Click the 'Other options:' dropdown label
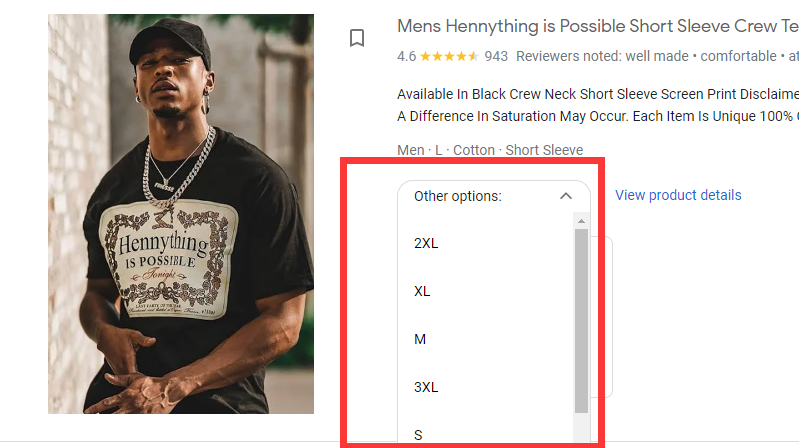The height and width of the screenshot is (448, 799). tap(458, 197)
